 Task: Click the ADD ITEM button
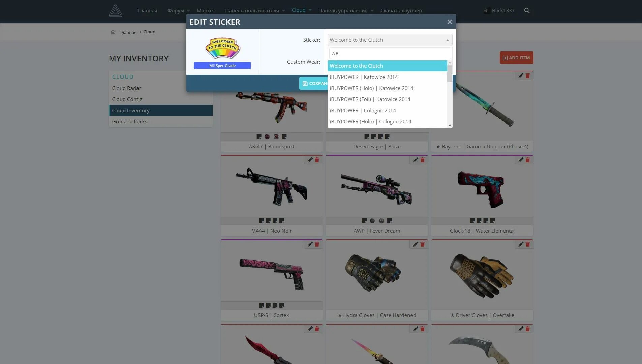[x=516, y=58]
